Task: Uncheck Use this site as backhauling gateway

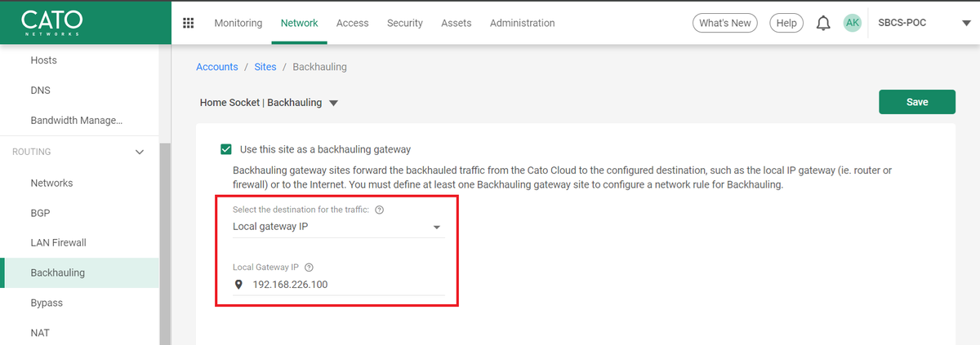Action: pos(226,149)
